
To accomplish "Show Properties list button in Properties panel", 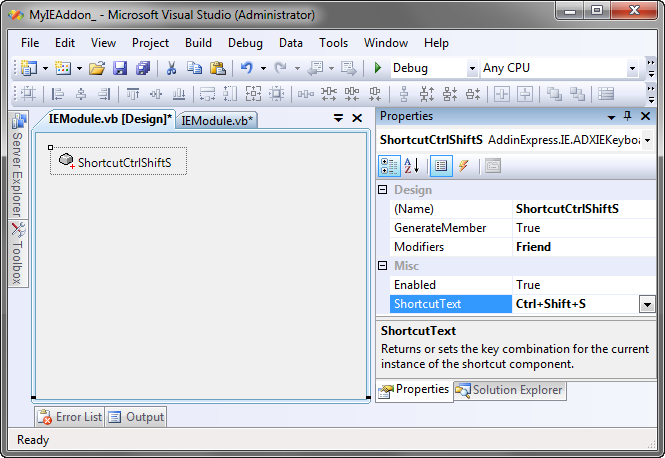I will coord(441,166).
